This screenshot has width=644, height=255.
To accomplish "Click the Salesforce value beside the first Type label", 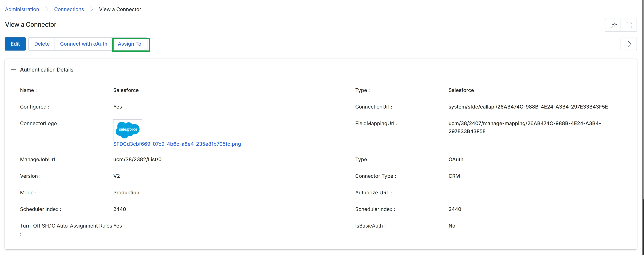I will point(461,90).
